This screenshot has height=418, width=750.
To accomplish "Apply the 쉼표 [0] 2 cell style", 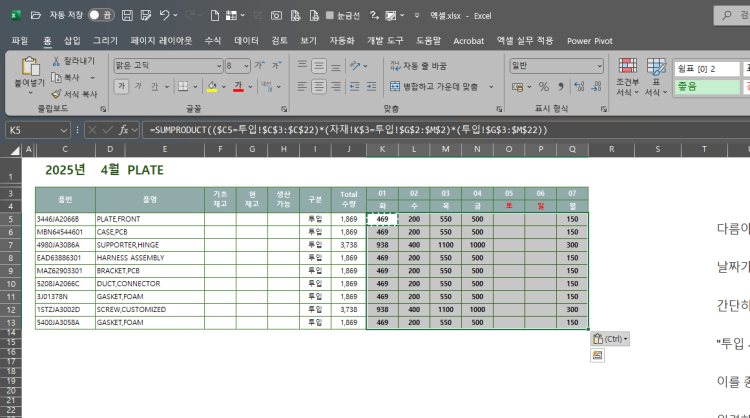I will coord(707,69).
